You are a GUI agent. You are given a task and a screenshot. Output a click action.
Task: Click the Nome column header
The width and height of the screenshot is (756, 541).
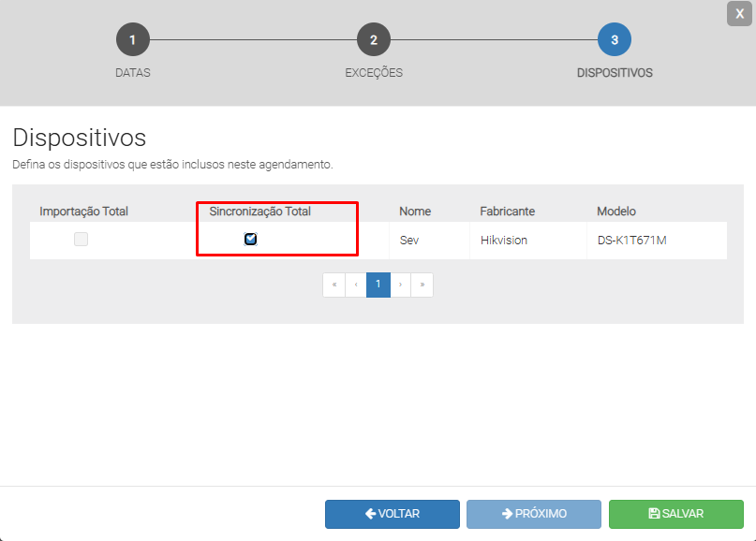coord(415,212)
